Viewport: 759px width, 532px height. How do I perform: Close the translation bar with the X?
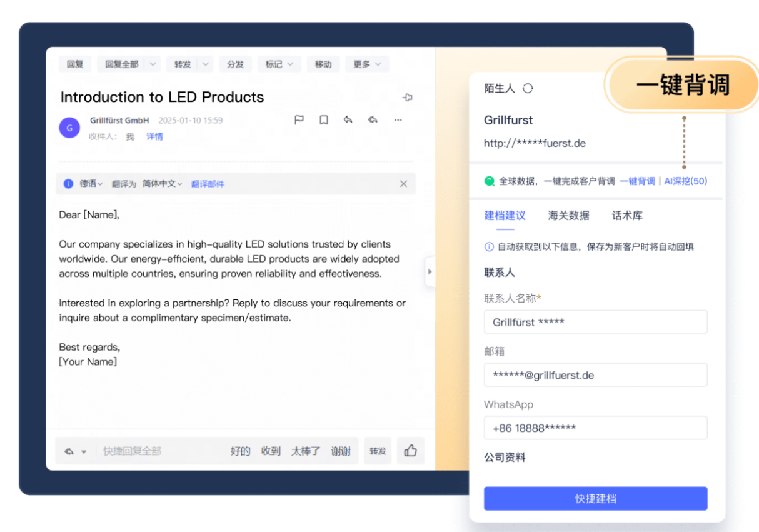pyautogui.click(x=403, y=184)
